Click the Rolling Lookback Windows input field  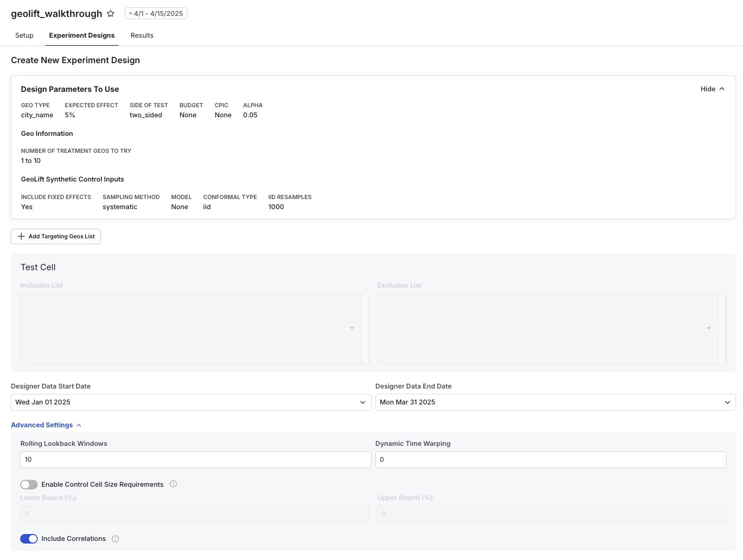pyautogui.click(x=195, y=459)
